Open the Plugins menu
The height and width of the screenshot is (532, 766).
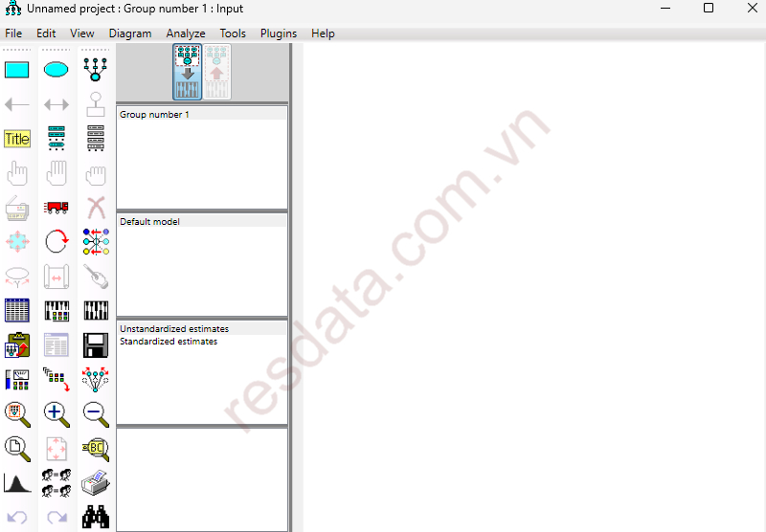coord(279,33)
